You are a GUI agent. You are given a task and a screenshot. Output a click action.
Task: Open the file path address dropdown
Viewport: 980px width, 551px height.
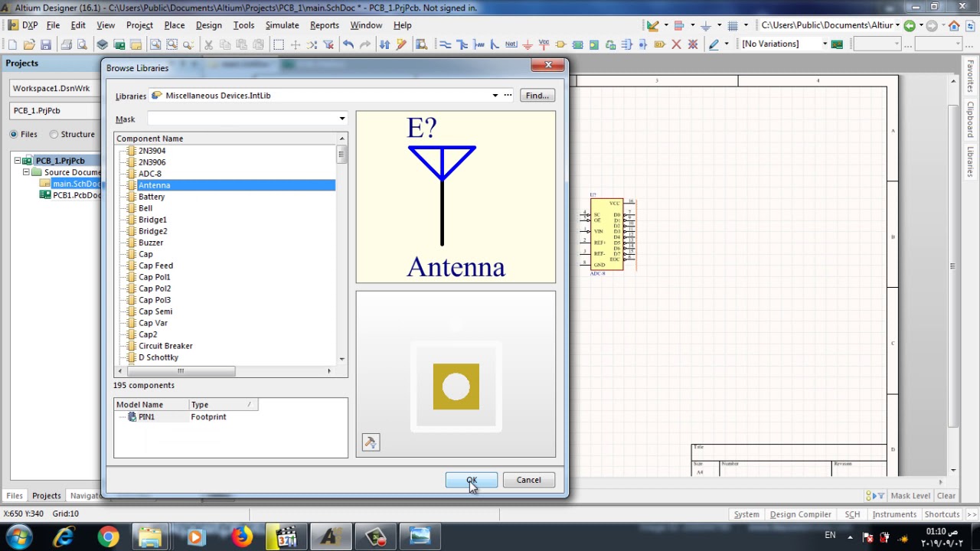[897, 25]
